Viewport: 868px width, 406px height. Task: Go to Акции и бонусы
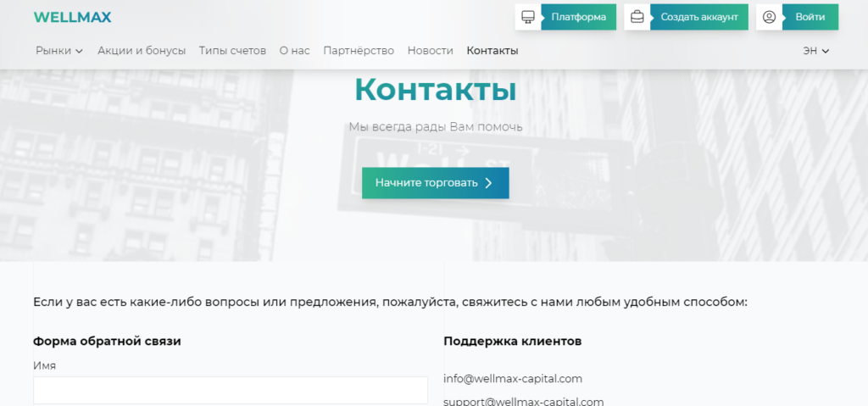tap(142, 51)
